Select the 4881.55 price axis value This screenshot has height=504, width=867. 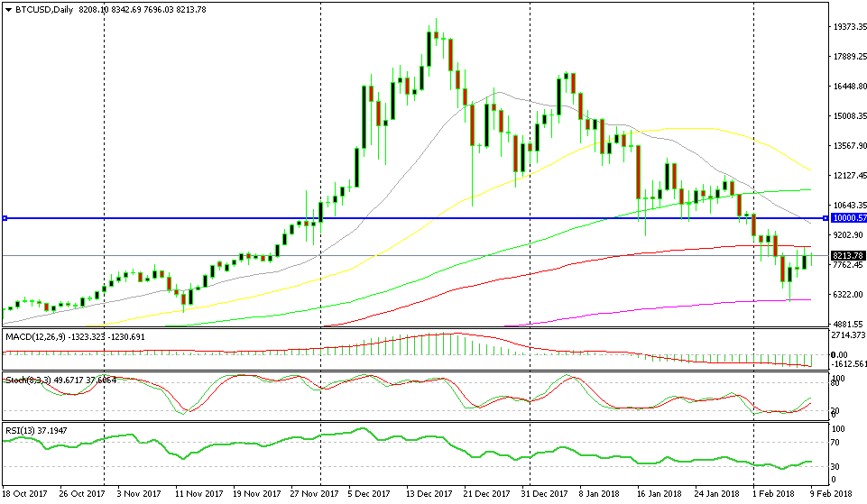(847, 325)
